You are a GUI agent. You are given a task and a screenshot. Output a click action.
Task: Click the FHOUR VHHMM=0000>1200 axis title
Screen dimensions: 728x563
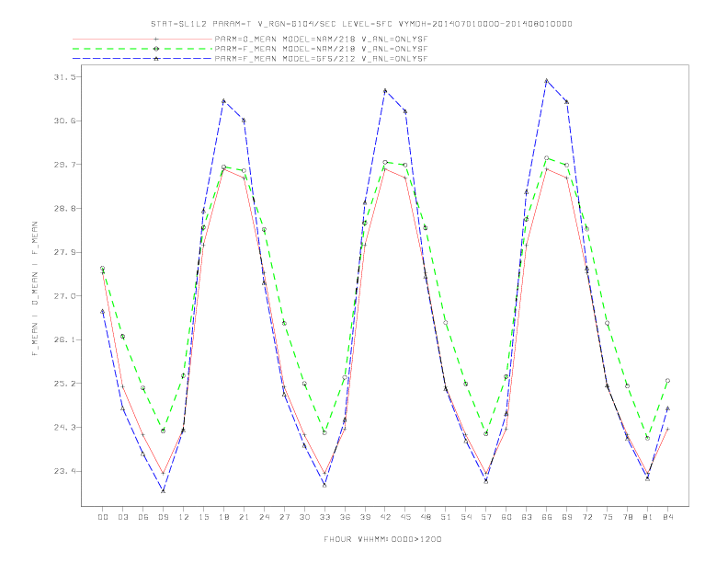(382, 539)
